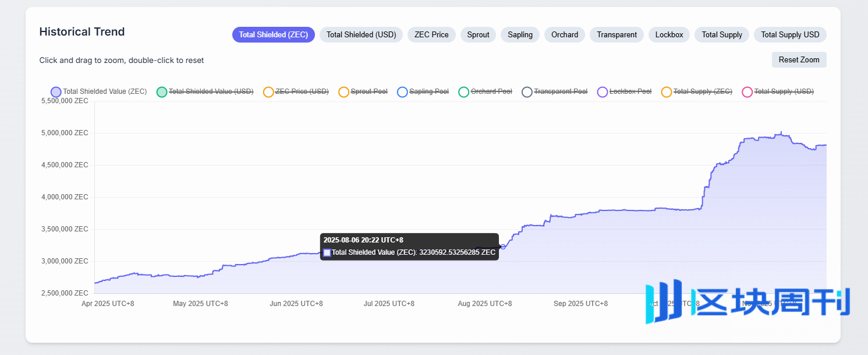Click the color swatch inside the chart tooltip
The image size is (868, 355).
tap(327, 252)
